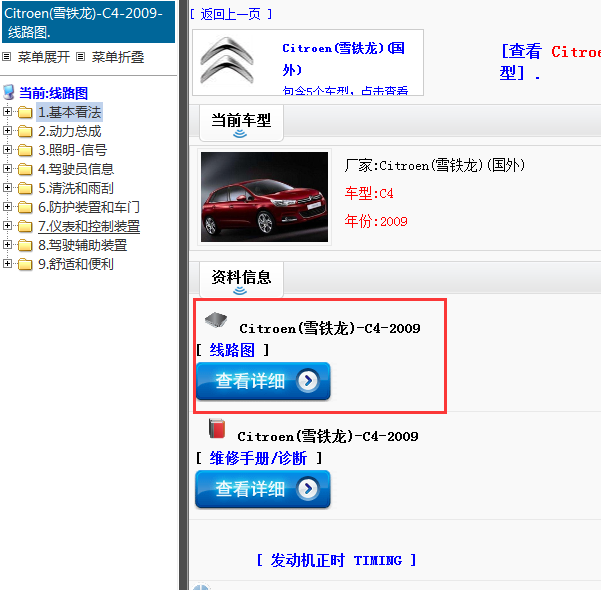
Task: Open the 发动机正时 TIMING link
Action: [337, 560]
